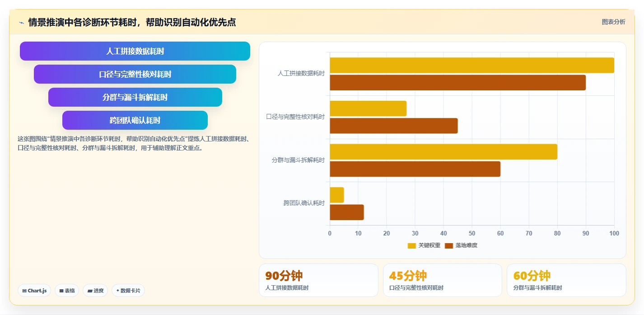Image resolution: width=644 pixels, height=315 pixels.
Task: Click the 落地难度 bar for 跨团队确认耗时
Action: pos(347,212)
